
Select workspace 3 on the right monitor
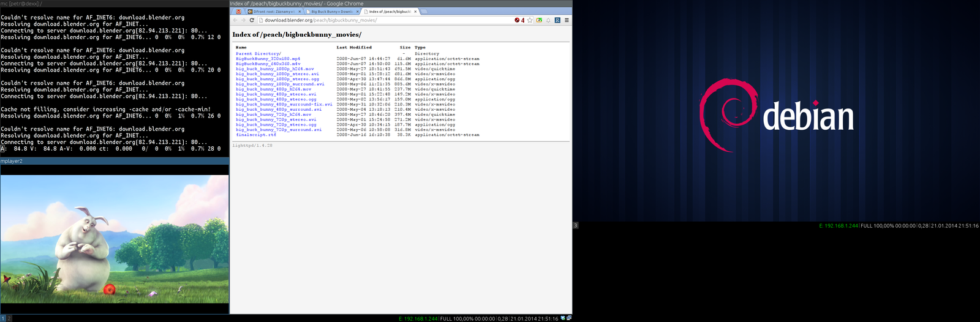575,226
